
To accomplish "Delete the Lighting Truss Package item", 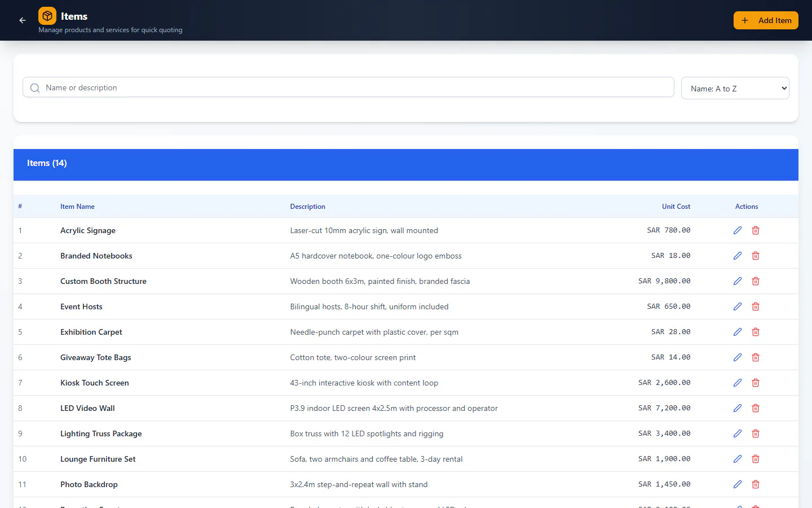I will coord(756,433).
